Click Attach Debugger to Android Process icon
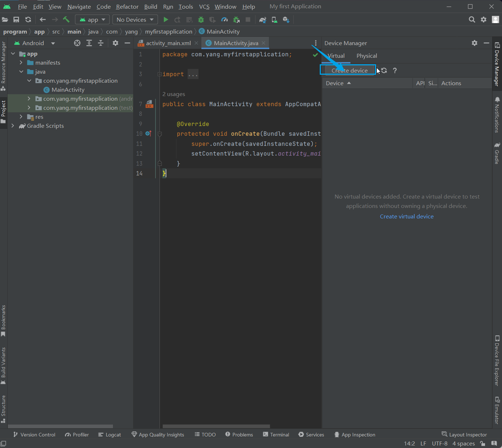The height and width of the screenshot is (448, 502). point(236,19)
